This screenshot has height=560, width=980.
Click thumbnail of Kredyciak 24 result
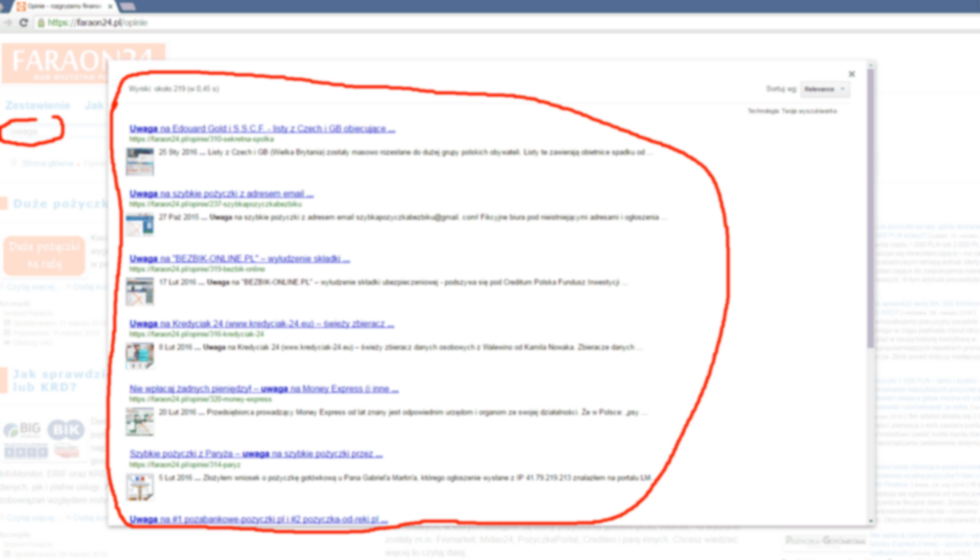pyautogui.click(x=140, y=356)
